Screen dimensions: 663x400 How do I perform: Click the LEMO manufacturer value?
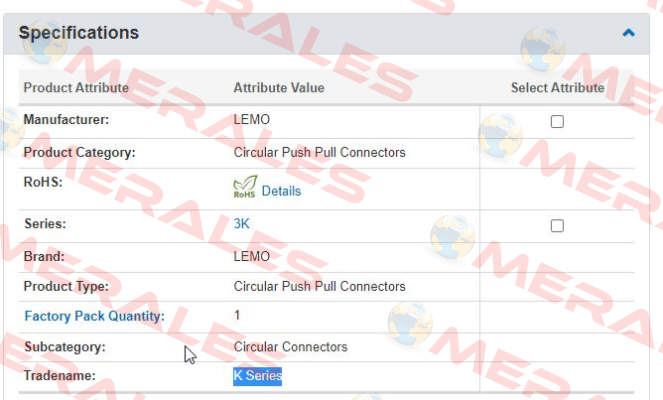point(252,119)
